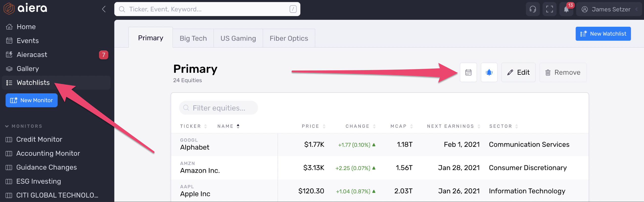The height and width of the screenshot is (202, 644).
Task: Click the Aieracast badge showing 7
Action: tap(103, 55)
